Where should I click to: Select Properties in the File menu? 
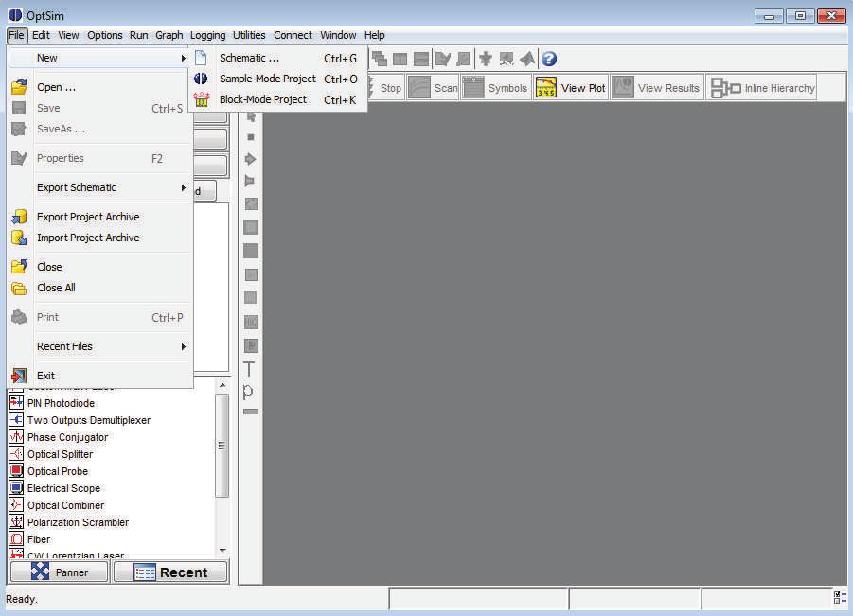click(x=100, y=158)
